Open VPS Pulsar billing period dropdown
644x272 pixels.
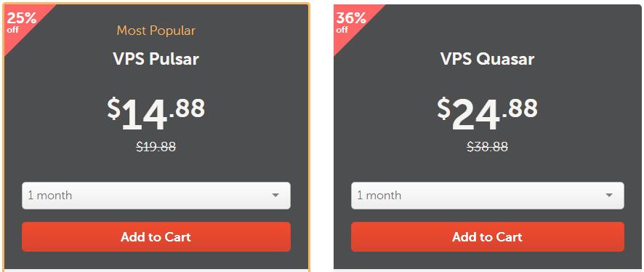[156, 196]
